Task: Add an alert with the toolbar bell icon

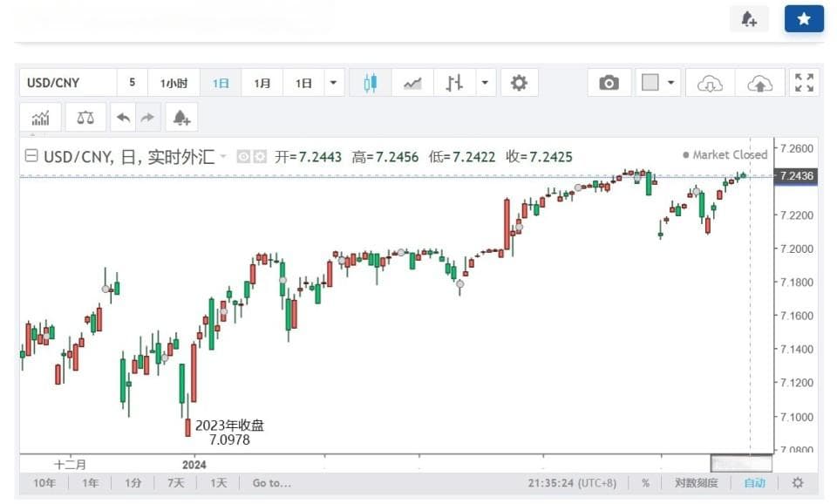Action: click(181, 118)
